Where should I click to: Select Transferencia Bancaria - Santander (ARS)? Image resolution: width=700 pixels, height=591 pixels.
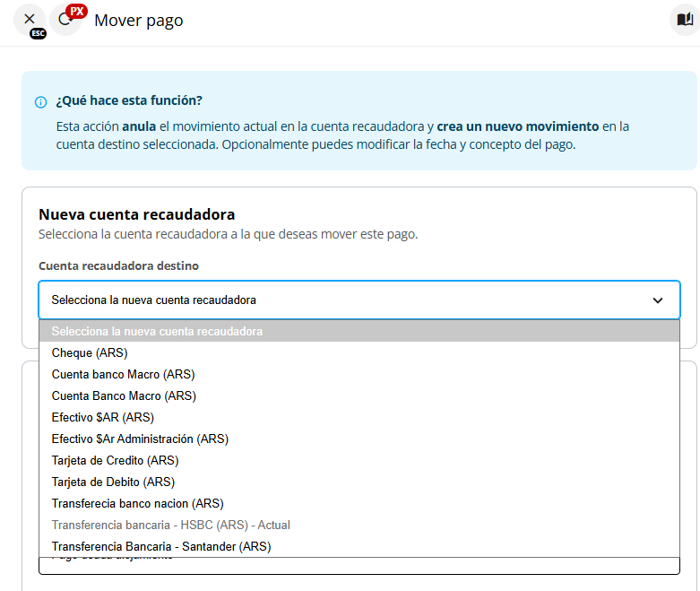[359, 546]
